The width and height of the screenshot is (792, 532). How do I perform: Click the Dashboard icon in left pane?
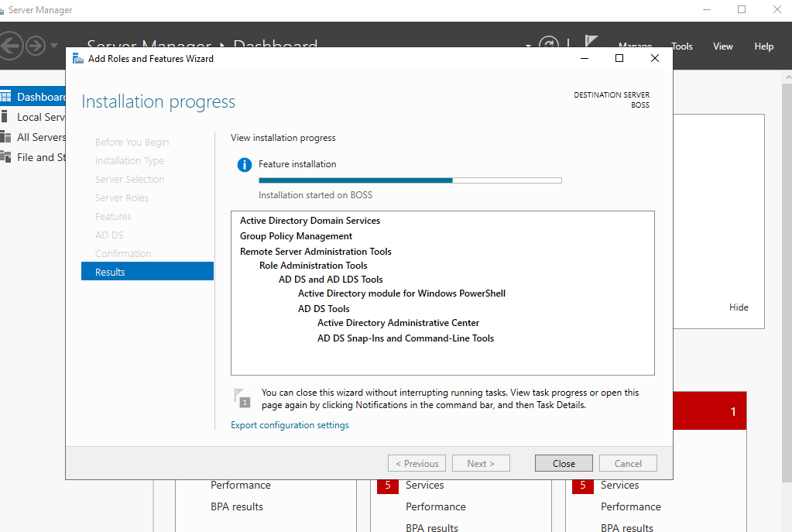(5, 97)
